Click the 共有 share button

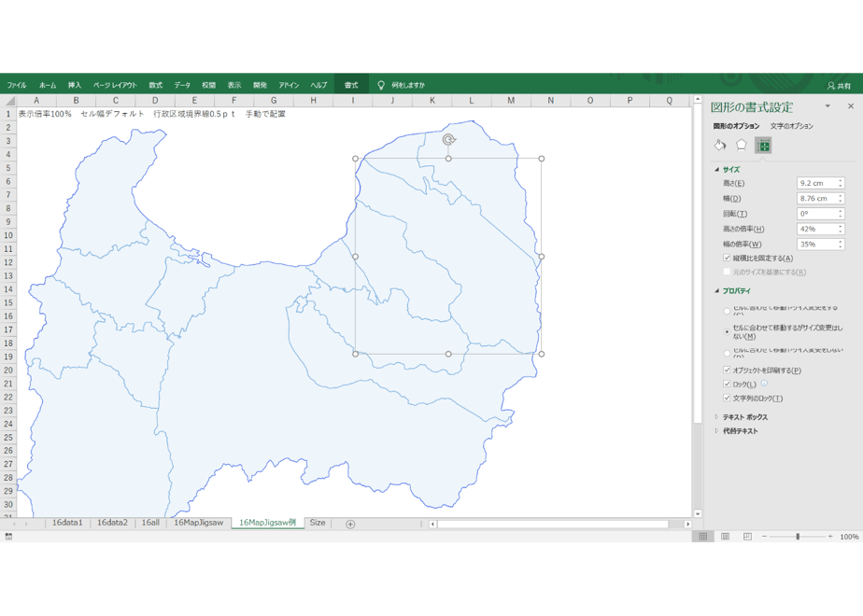pos(839,85)
